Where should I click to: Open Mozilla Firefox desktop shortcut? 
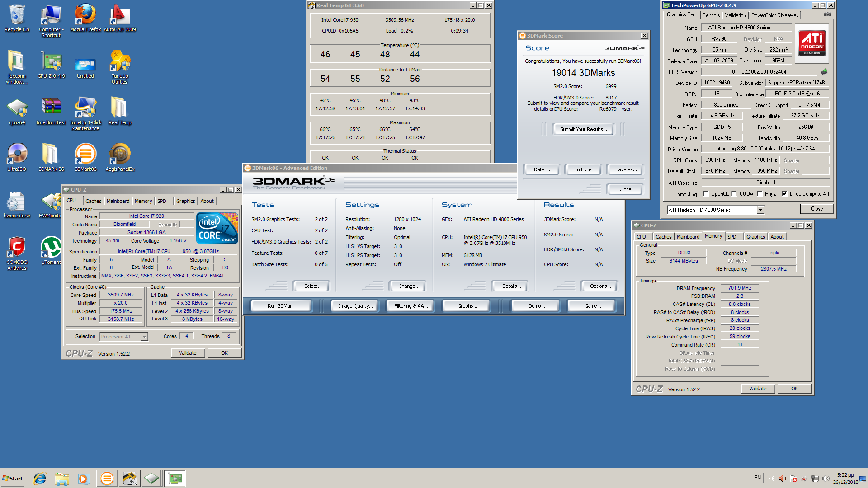[85, 18]
